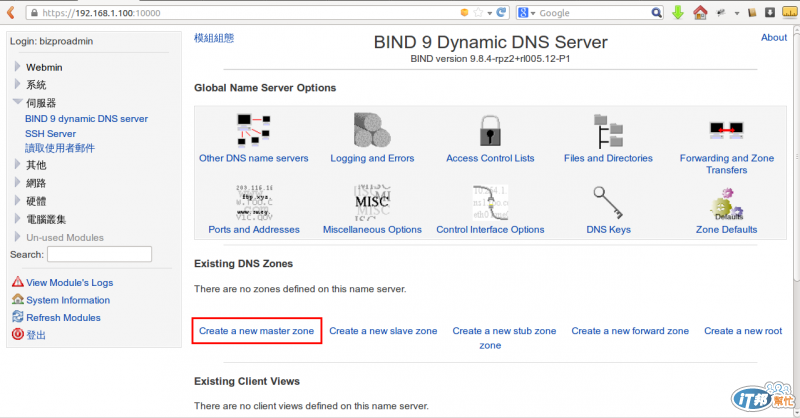
Task: Click the Control Interface Options icon
Action: point(490,202)
